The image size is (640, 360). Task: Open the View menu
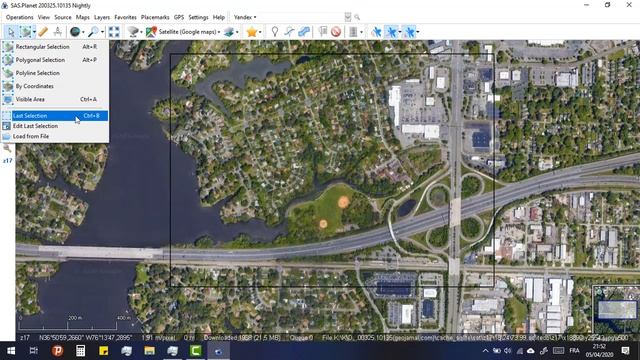(44, 17)
